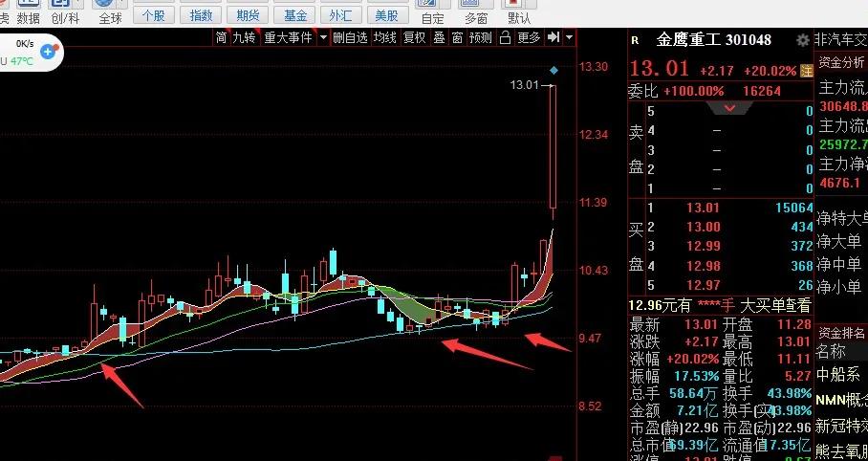
Task: Click the tall latest red candlestick
Action: (x=553, y=147)
